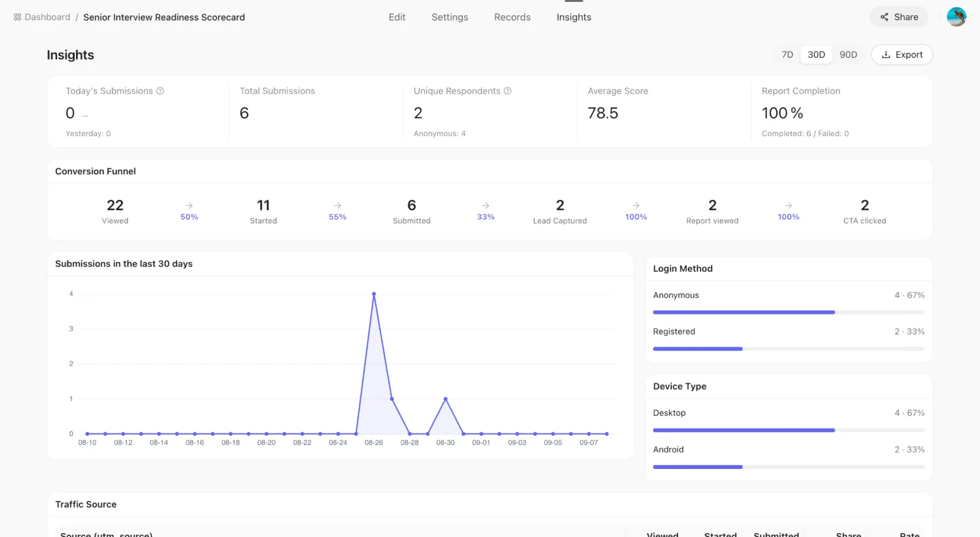This screenshot has width=980, height=537.
Task: Click the Desktop '4 · 67%' value
Action: (910, 413)
